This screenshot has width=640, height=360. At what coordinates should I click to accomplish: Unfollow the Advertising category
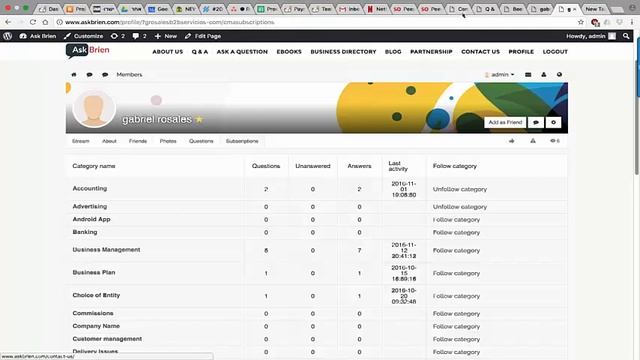460,207
